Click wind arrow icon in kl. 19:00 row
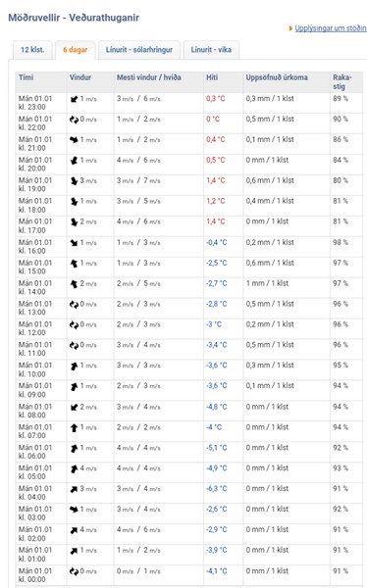Viewport: 367px width, 588px height. coord(74,180)
